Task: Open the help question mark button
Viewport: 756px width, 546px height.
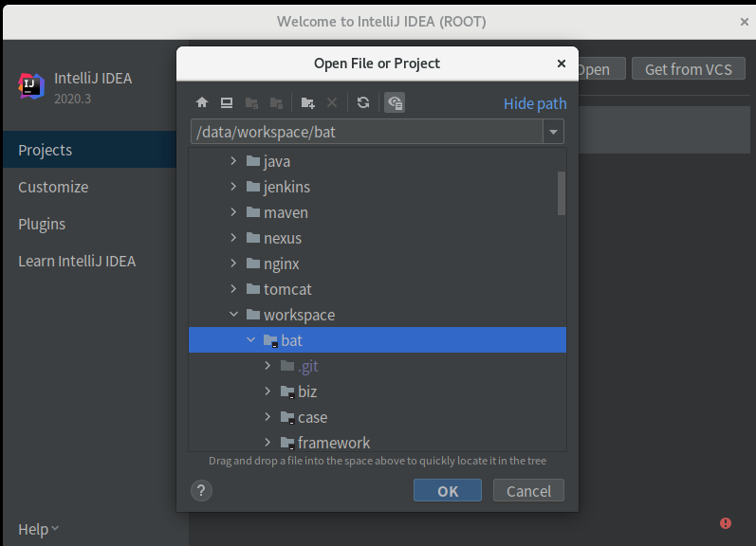Action: [201, 491]
